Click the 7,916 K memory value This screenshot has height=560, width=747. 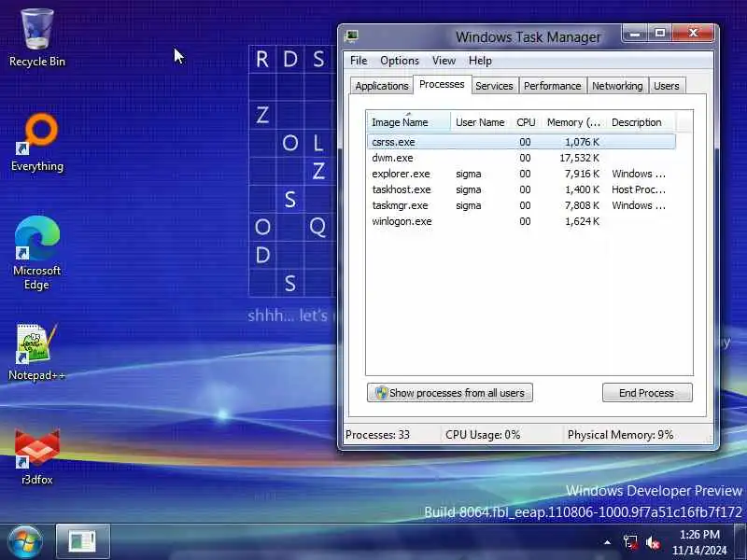tap(582, 174)
